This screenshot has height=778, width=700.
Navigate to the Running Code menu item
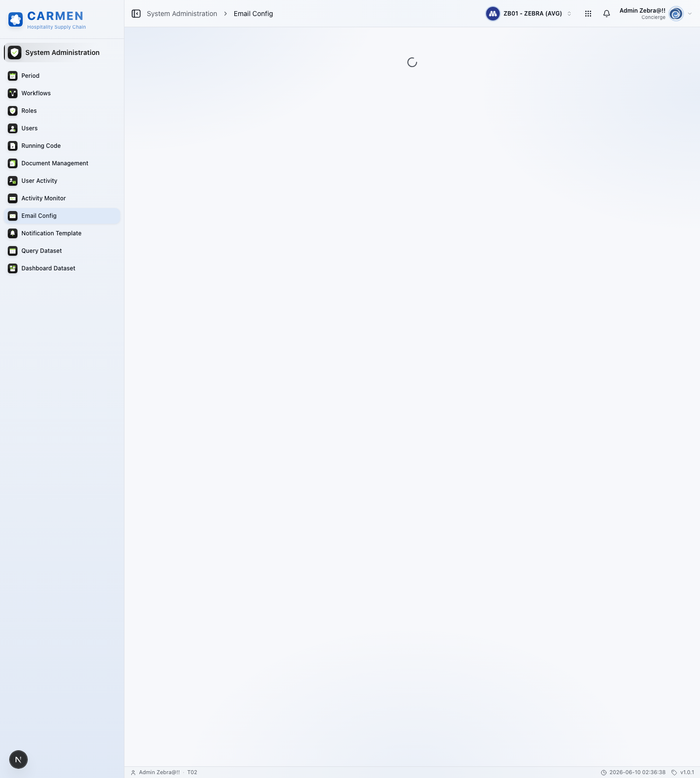(x=62, y=146)
